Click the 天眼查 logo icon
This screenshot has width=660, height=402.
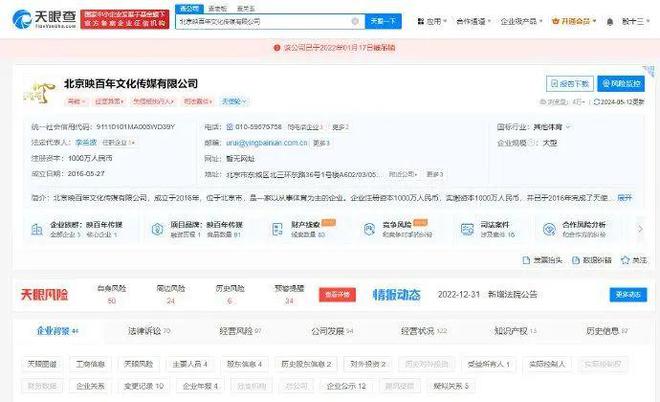[22, 19]
